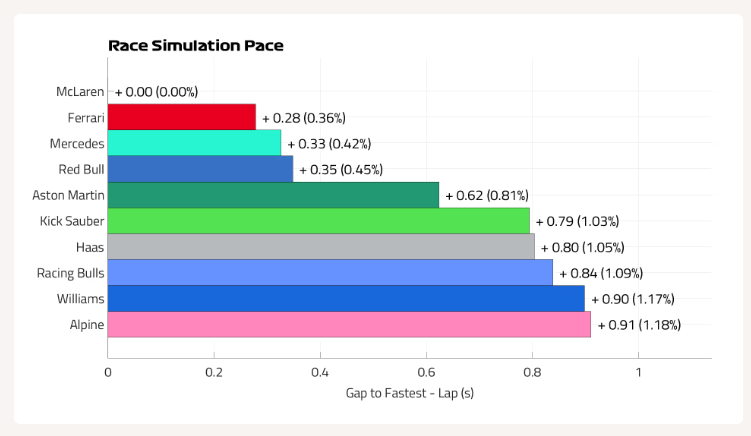Select the Ferrari axis label
The image size is (751, 436).
point(86,117)
